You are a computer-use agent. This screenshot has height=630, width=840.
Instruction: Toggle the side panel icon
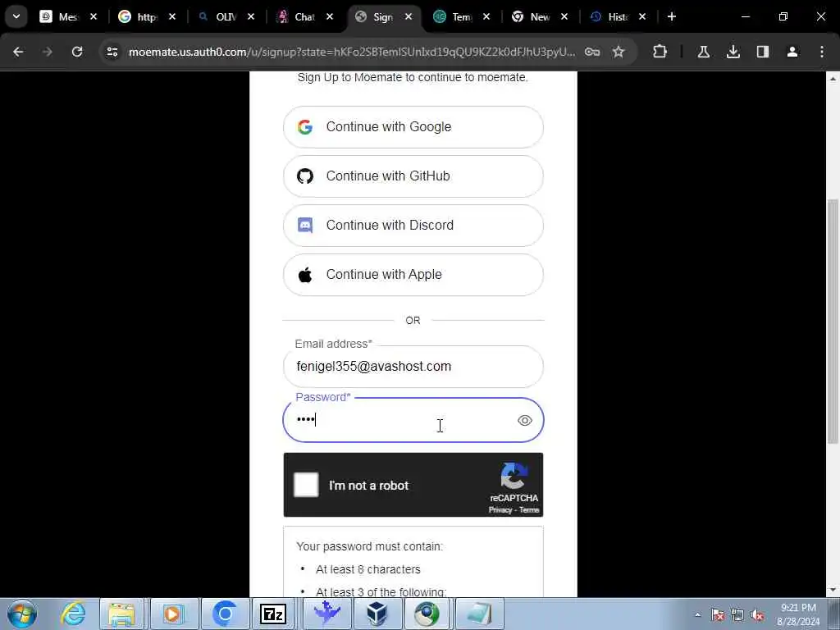[x=763, y=52]
